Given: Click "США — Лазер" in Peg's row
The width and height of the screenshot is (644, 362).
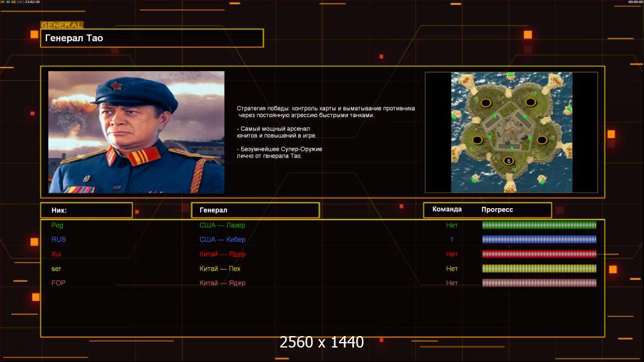Looking at the screenshot, I should (x=222, y=225).
